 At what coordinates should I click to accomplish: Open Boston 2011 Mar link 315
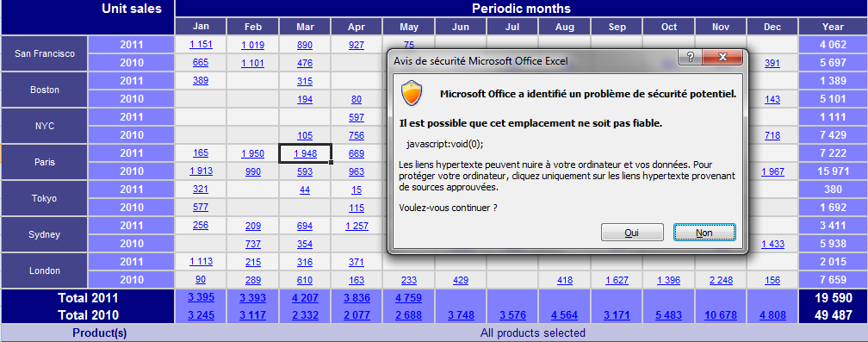click(x=305, y=81)
